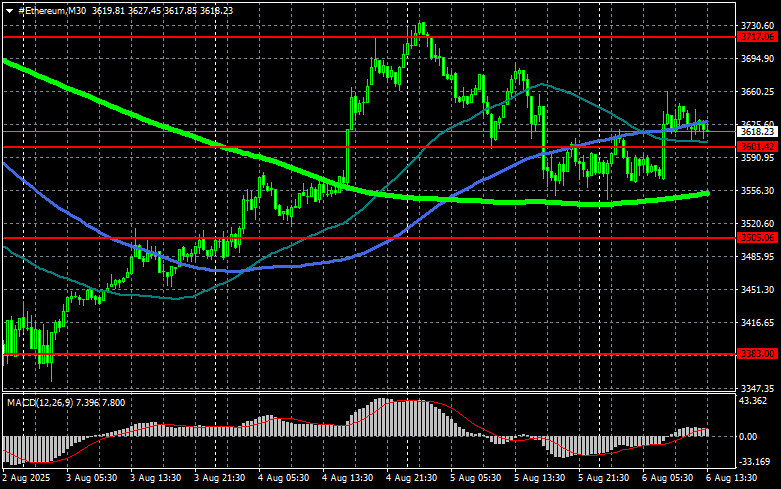The width and height of the screenshot is (781, 489).
Task: Click the 3717.06 red price level label
Action: 758,37
